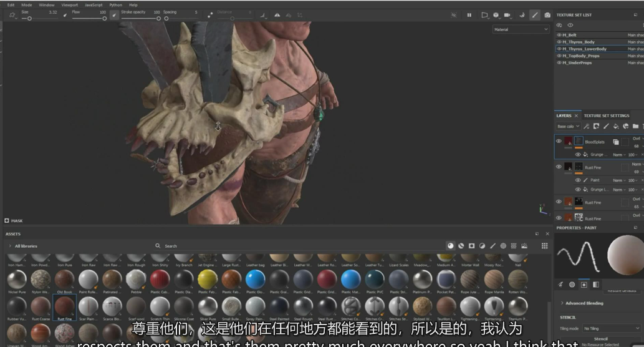Open the assets grid view icon
The image size is (644, 347).
[544, 246]
